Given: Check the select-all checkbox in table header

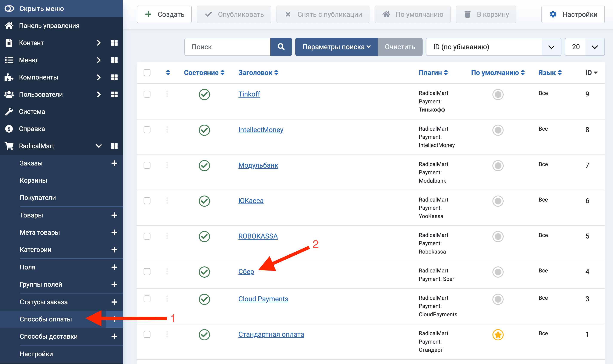Looking at the screenshot, I should pyautogui.click(x=147, y=73).
